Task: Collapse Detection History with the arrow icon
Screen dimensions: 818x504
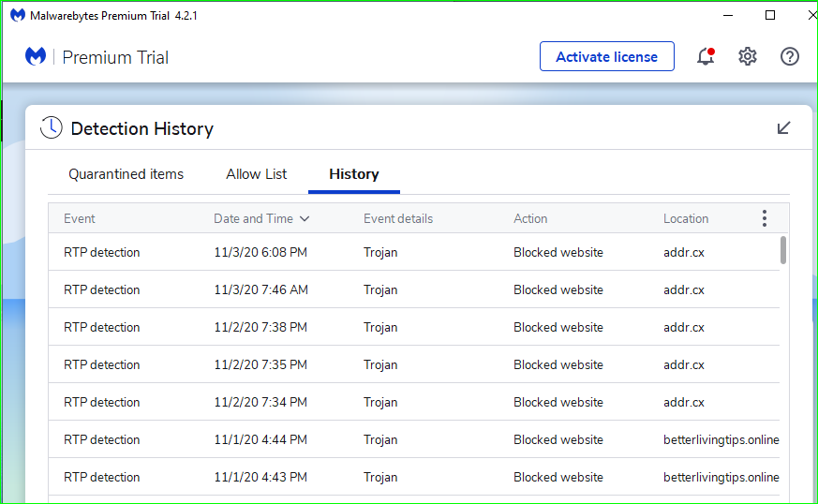Action: (783, 127)
